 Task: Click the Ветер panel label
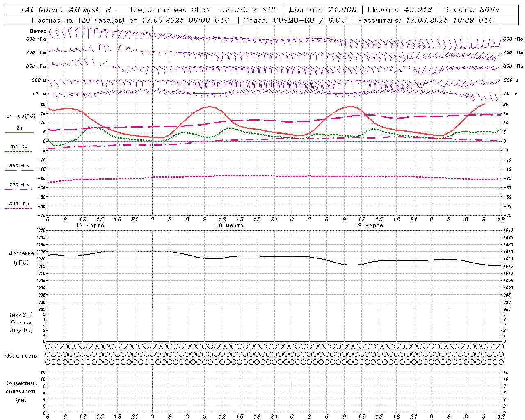pyautogui.click(x=38, y=31)
